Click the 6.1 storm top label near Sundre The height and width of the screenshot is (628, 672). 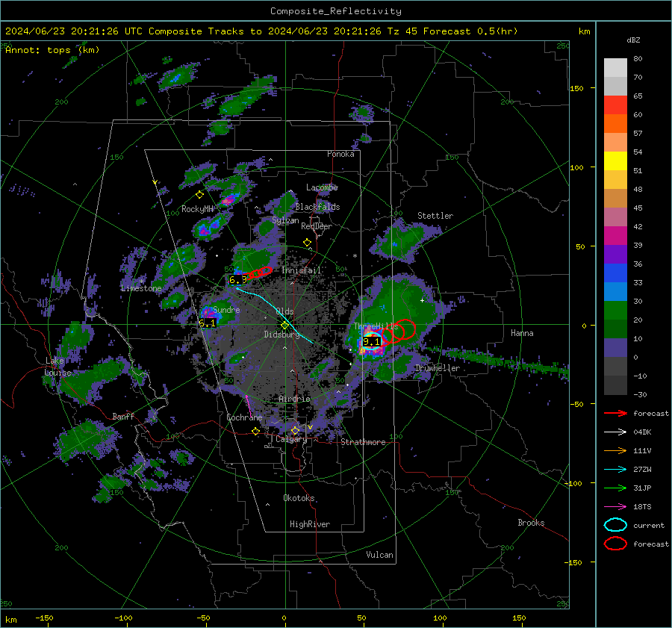coord(208,323)
